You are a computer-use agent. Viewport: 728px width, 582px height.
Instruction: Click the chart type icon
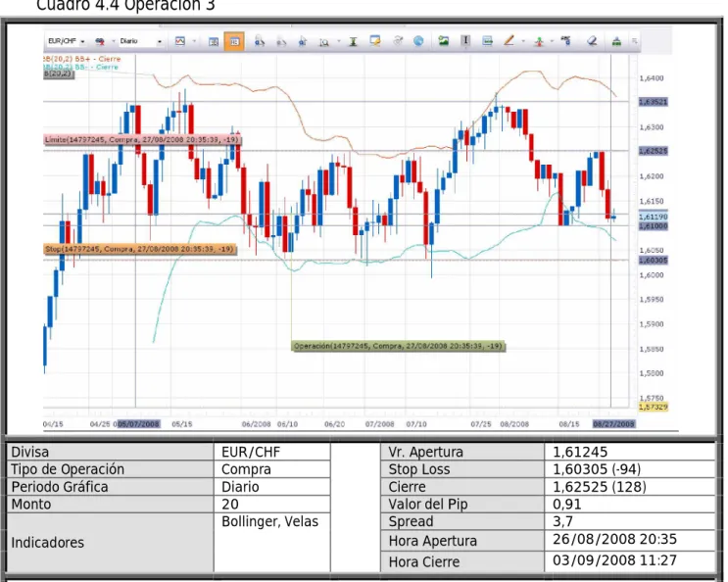tap(180, 41)
